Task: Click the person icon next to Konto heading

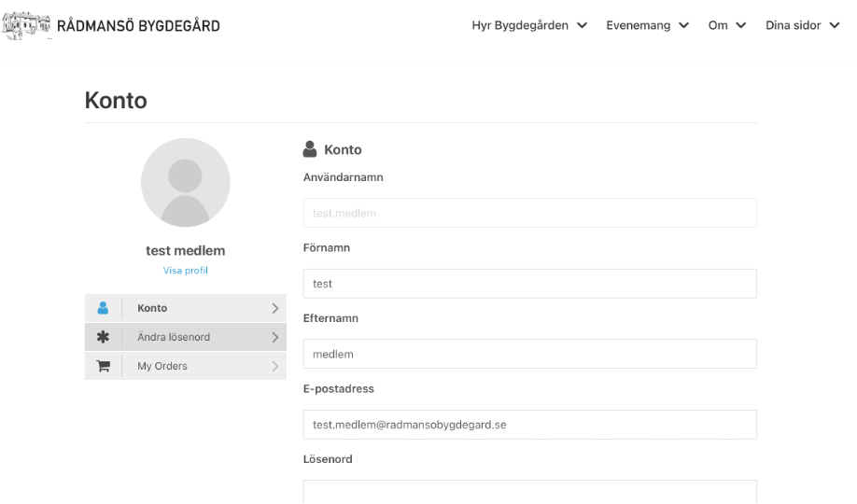Action: click(x=310, y=149)
